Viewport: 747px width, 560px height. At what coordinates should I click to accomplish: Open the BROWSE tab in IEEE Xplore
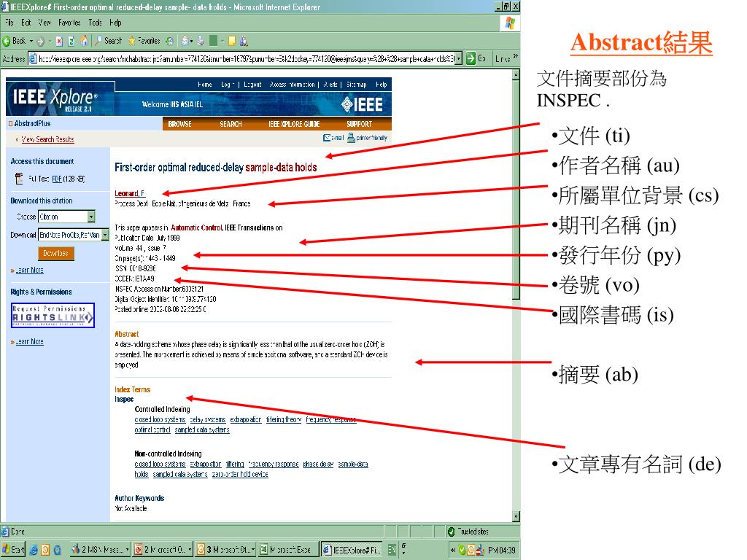click(x=179, y=124)
